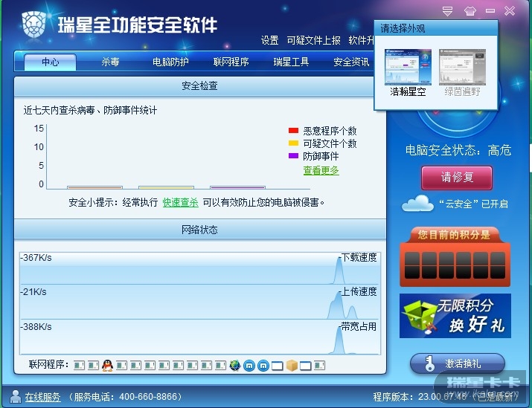Open the main menu dropdown icon in title bar
This screenshot has height=408, width=532.
point(447,11)
